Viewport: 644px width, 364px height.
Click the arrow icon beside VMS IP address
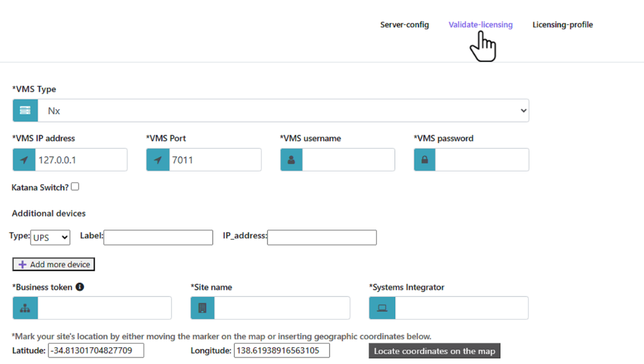click(x=24, y=160)
